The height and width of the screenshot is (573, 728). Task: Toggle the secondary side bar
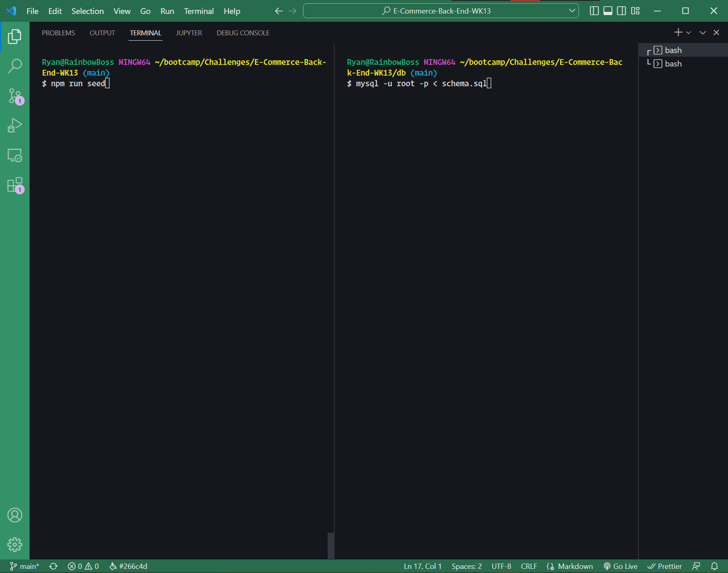(x=621, y=11)
